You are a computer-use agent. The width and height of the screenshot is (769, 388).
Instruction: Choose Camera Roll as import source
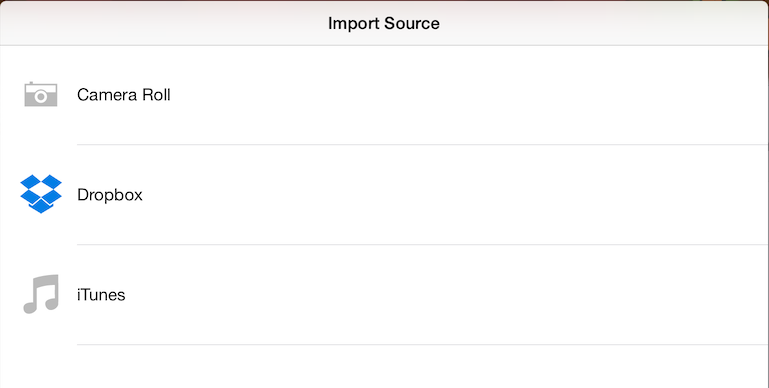coord(384,95)
